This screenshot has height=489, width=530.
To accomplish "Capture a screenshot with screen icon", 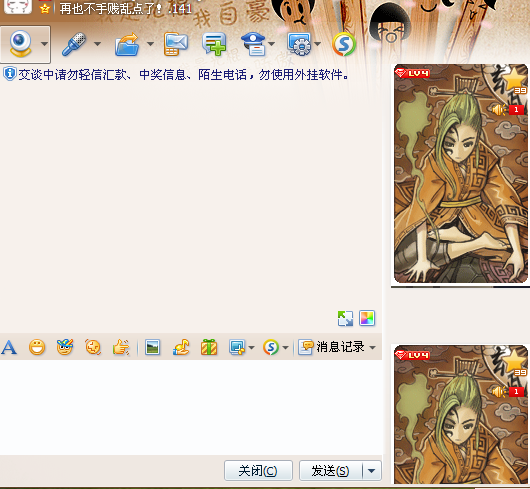I will pos(237,347).
